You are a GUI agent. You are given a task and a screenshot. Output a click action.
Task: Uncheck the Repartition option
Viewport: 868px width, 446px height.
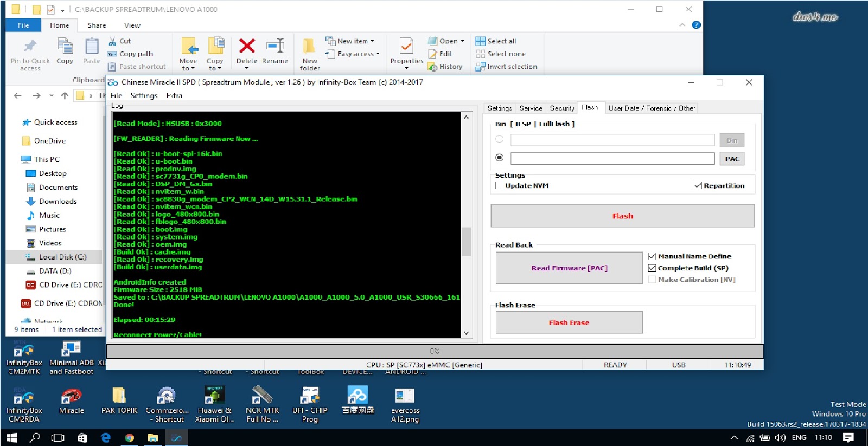698,186
